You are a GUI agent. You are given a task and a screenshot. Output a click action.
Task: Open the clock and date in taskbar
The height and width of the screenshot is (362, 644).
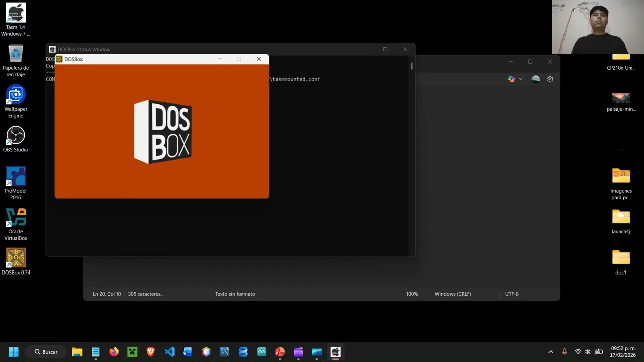click(623, 352)
